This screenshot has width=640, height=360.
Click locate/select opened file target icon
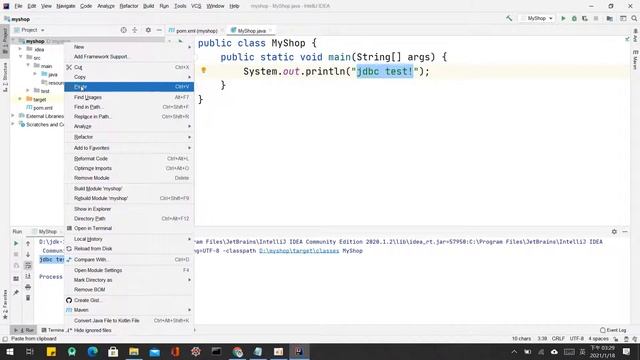pyautogui.click(x=123, y=30)
